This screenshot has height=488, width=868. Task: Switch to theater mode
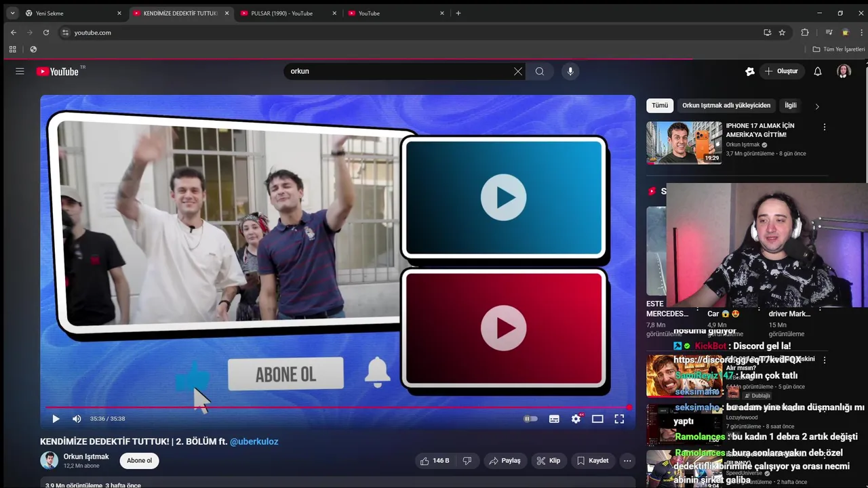point(597,419)
